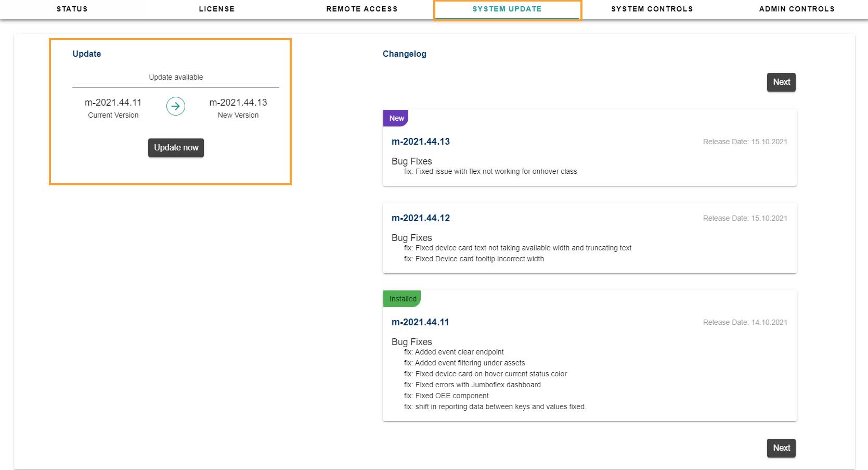The image size is (868, 470).
Task: Click the Jumboflex dashboard fix line
Action: coord(472,385)
